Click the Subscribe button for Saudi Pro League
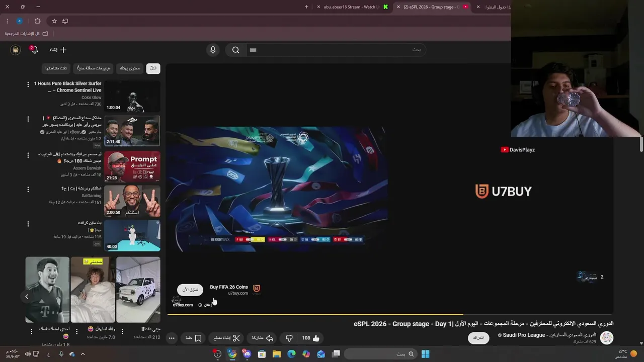This screenshot has height=362, width=644. click(478, 338)
